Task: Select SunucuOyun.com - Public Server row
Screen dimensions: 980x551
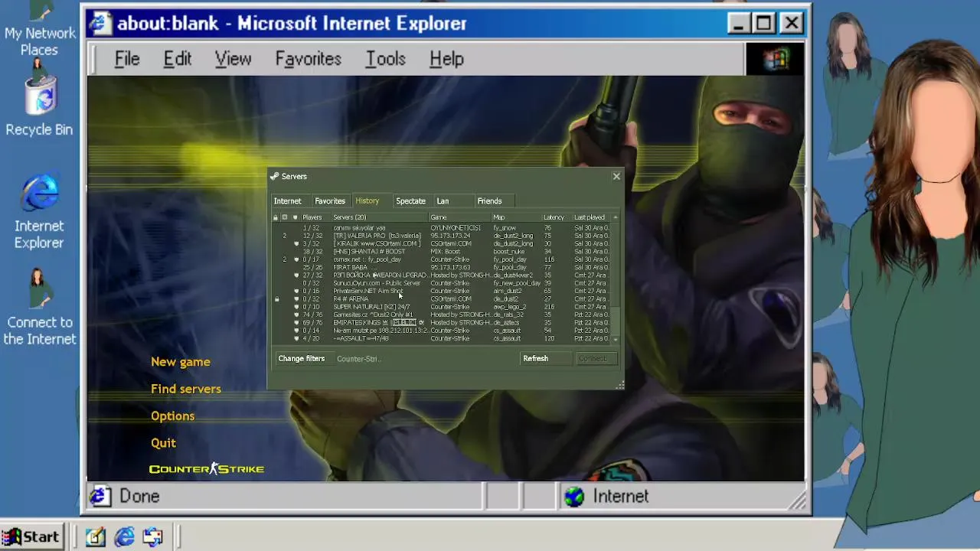Action: pyautogui.click(x=443, y=283)
